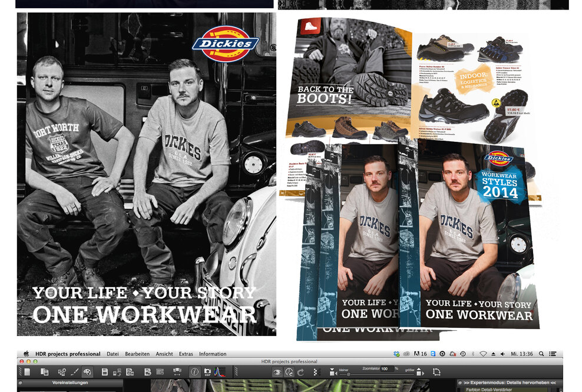This screenshot has height=392, width=582.
Task: Click the Zoomfaktor slider handle
Action: pos(349,374)
